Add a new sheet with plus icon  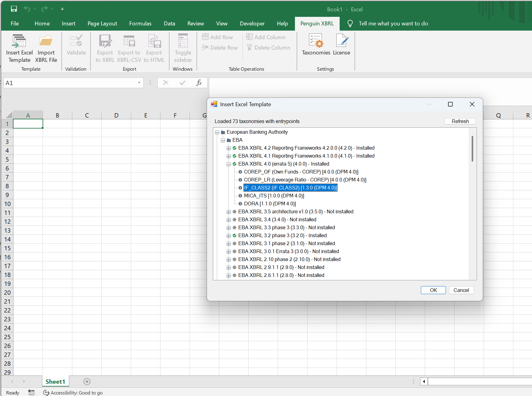(x=87, y=382)
